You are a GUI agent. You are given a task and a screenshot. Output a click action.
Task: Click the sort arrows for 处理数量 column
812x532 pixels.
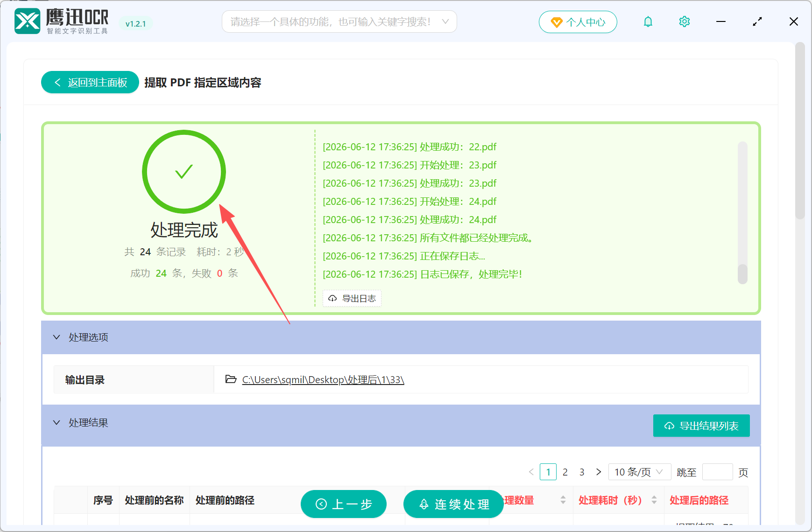(x=563, y=500)
